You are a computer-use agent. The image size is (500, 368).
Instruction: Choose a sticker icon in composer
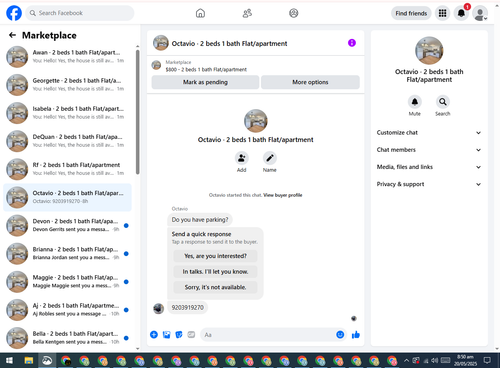(x=179, y=335)
